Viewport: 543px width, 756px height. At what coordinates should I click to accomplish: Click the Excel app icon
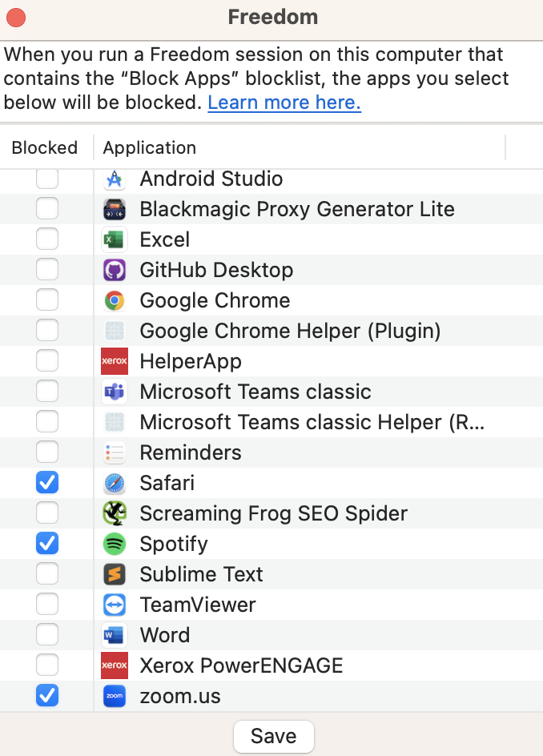click(x=115, y=239)
